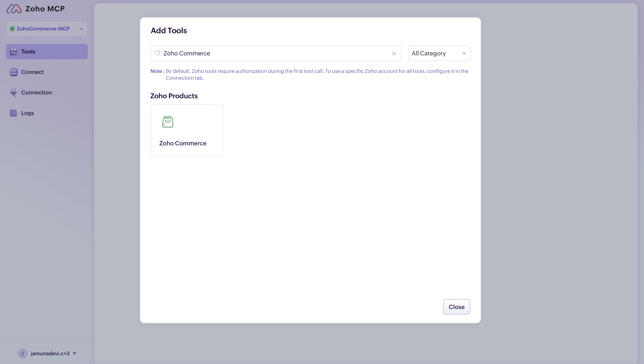Click the Zoho MCP logo
Image resolution: width=644 pixels, height=364 pixels.
click(x=14, y=9)
